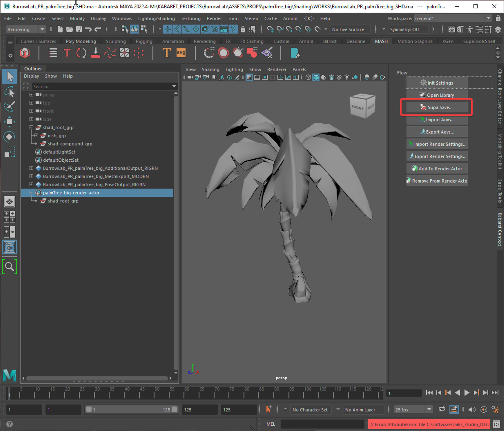Toggle the Outliner layout icon in sidebar
504x431 pixels.
tap(10, 247)
